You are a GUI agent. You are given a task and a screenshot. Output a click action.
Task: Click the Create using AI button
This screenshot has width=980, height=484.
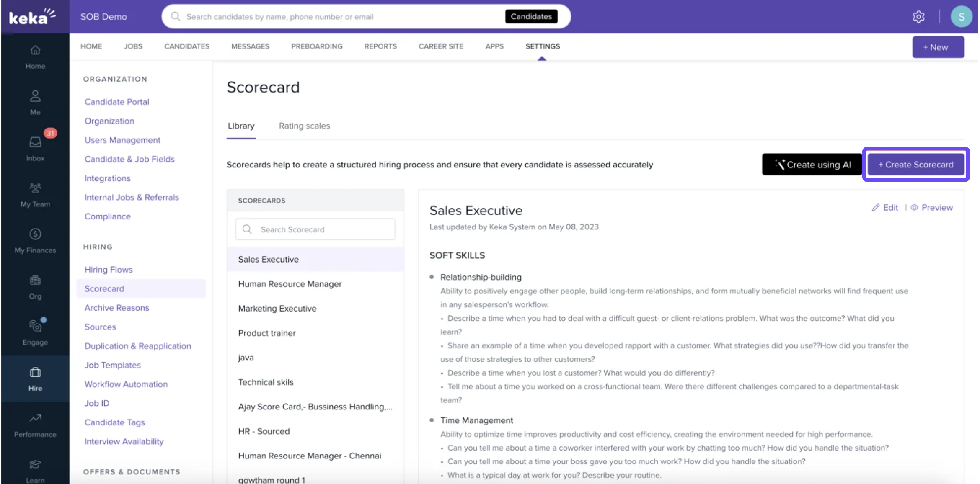click(x=812, y=165)
